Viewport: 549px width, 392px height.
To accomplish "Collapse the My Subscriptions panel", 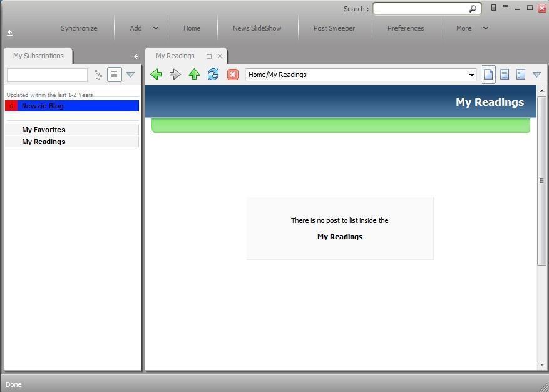I will click(135, 56).
